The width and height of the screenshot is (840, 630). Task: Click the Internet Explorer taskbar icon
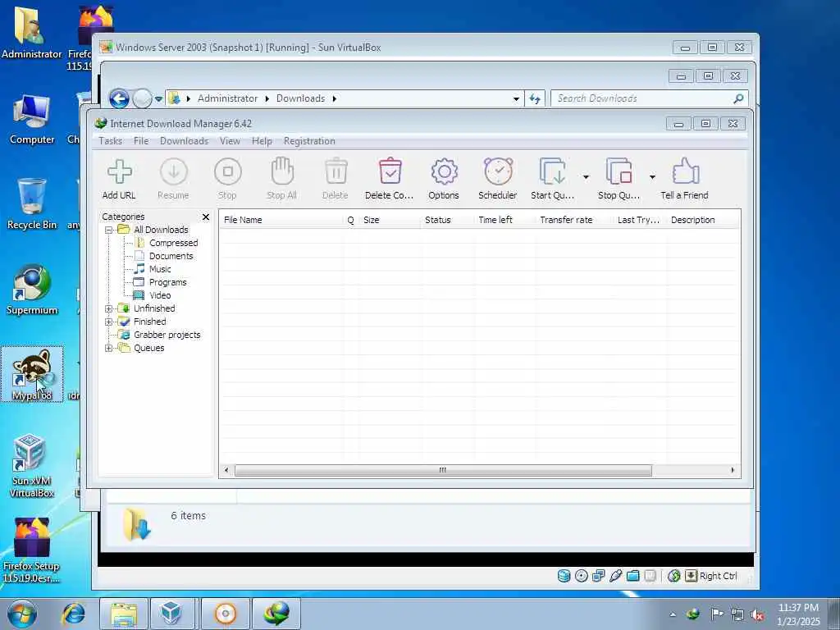point(73,614)
